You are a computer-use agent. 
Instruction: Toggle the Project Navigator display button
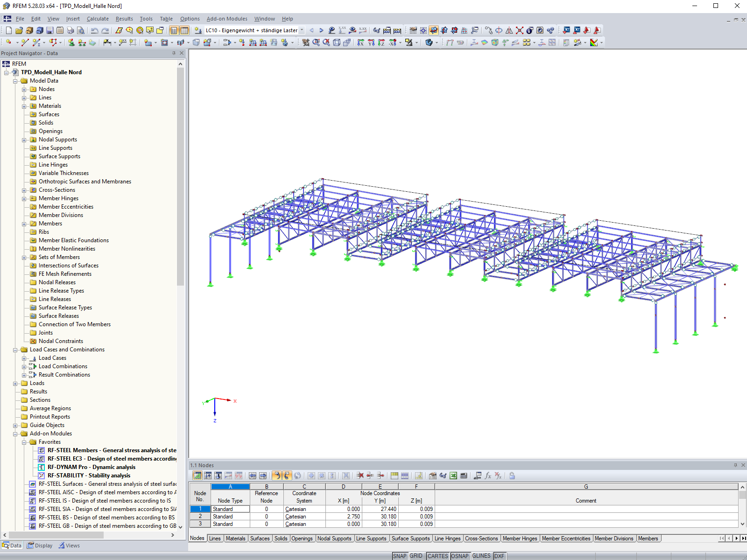coord(174,30)
